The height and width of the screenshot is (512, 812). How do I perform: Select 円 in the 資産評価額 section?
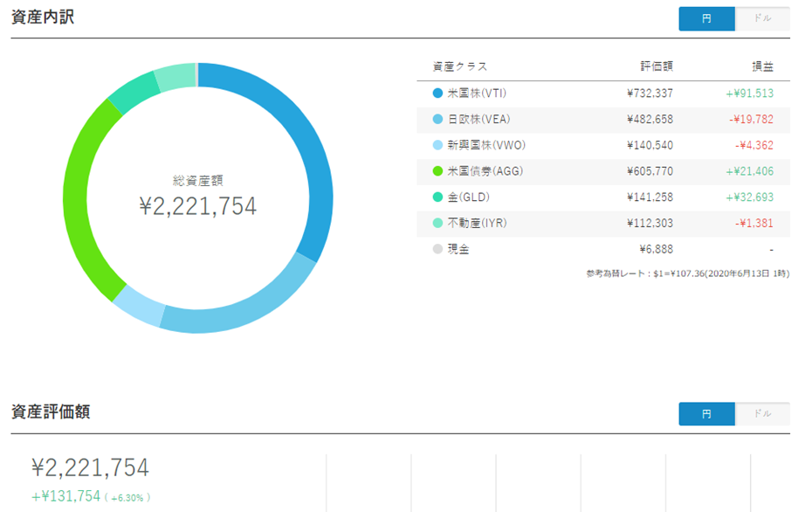(707, 414)
